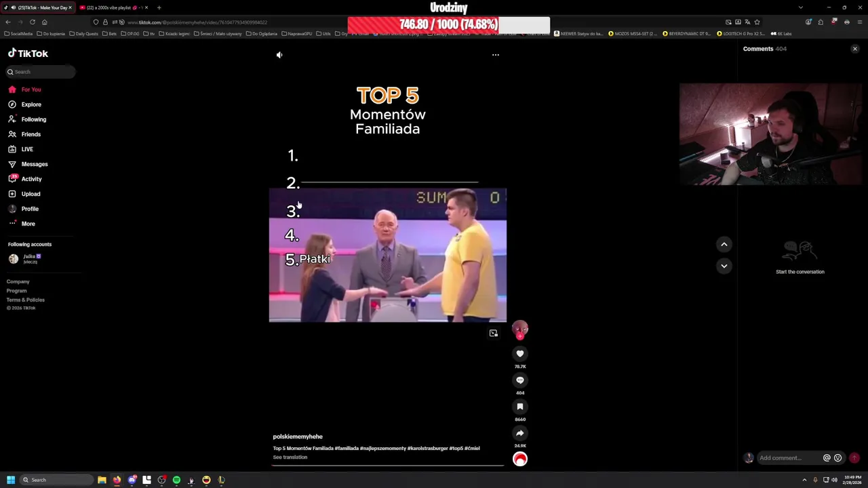Open the Windows Start menu
This screenshot has width=868, height=488.
(x=10, y=480)
